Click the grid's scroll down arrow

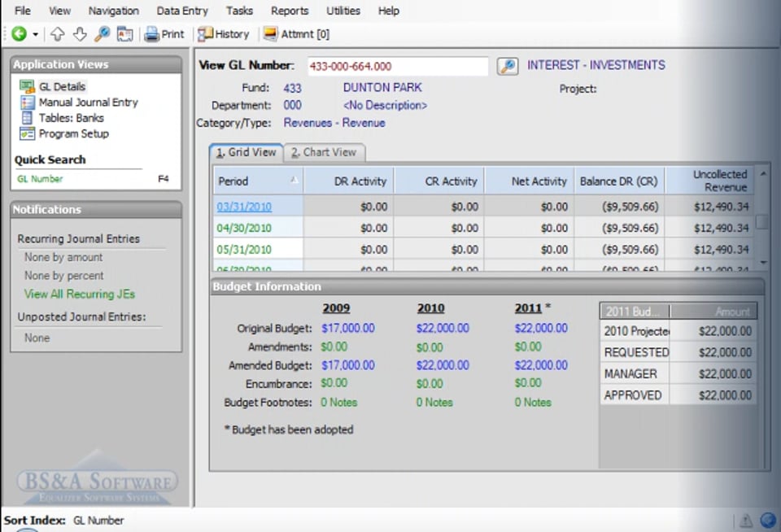[762, 263]
